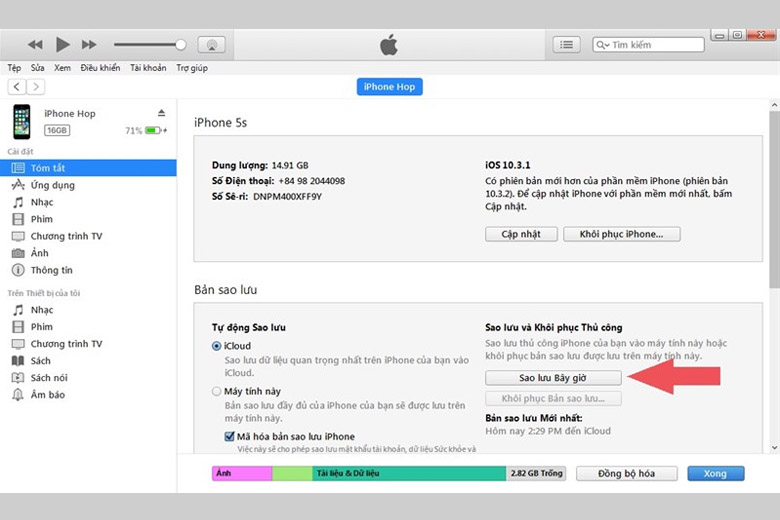Open the Sửa menu
This screenshot has height=520, width=780.
click(x=37, y=68)
